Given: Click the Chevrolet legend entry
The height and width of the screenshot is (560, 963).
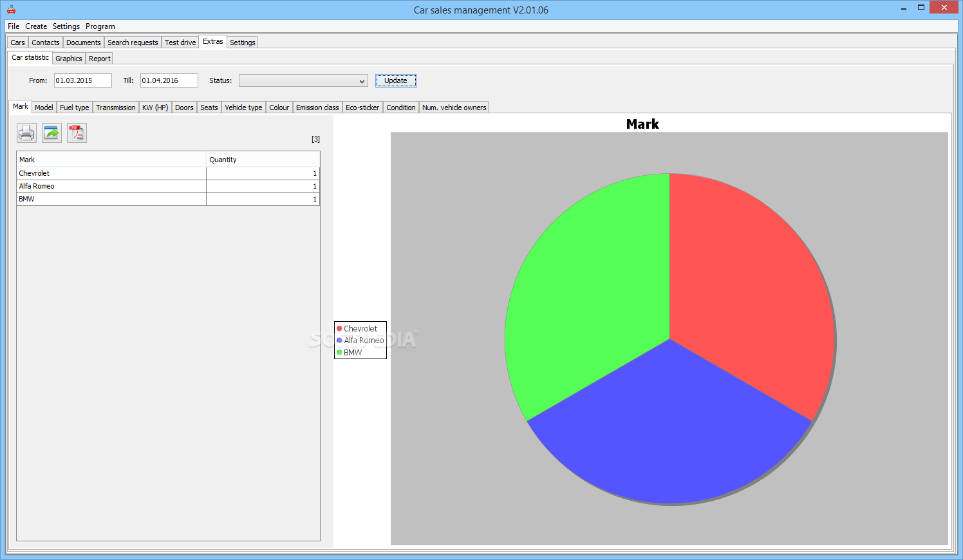Looking at the screenshot, I should [357, 328].
